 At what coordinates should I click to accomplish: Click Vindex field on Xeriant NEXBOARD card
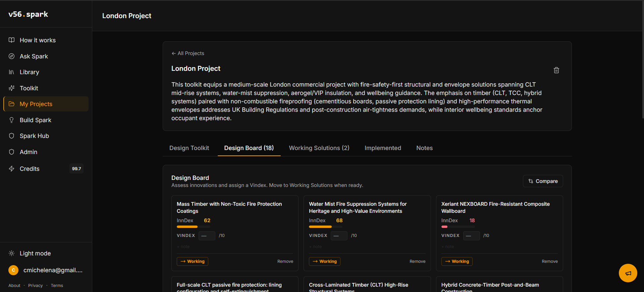[x=471, y=236]
